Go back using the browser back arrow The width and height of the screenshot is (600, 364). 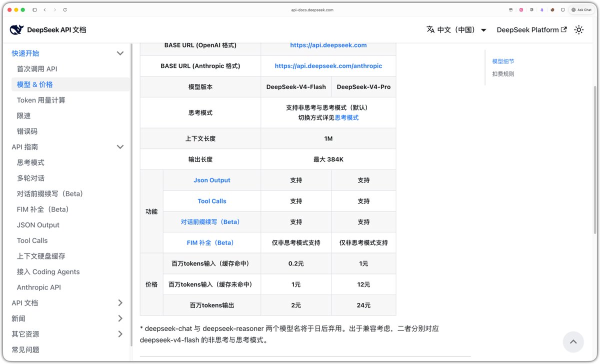tap(44, 9)
